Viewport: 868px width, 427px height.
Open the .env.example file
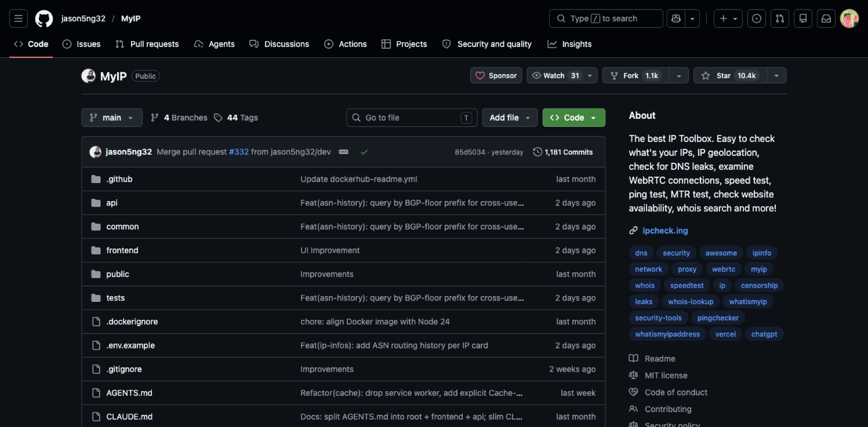click(130, 346)
